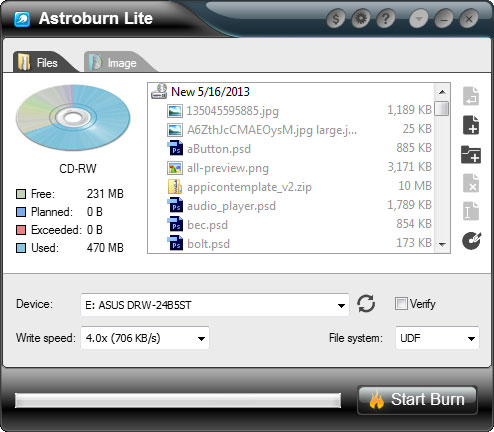Click the Start Burn button
494x432 pixels.
(417, 400)
